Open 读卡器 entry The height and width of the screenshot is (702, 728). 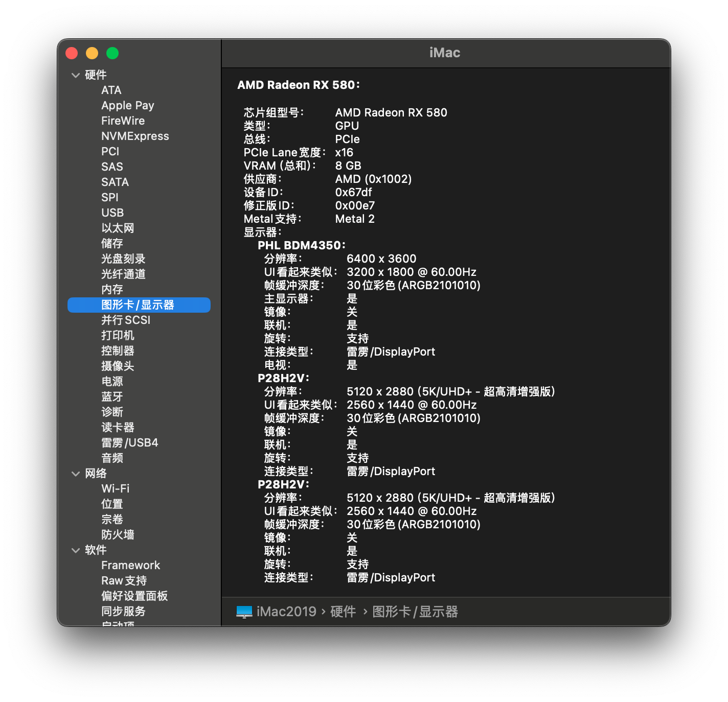(118, 427)
